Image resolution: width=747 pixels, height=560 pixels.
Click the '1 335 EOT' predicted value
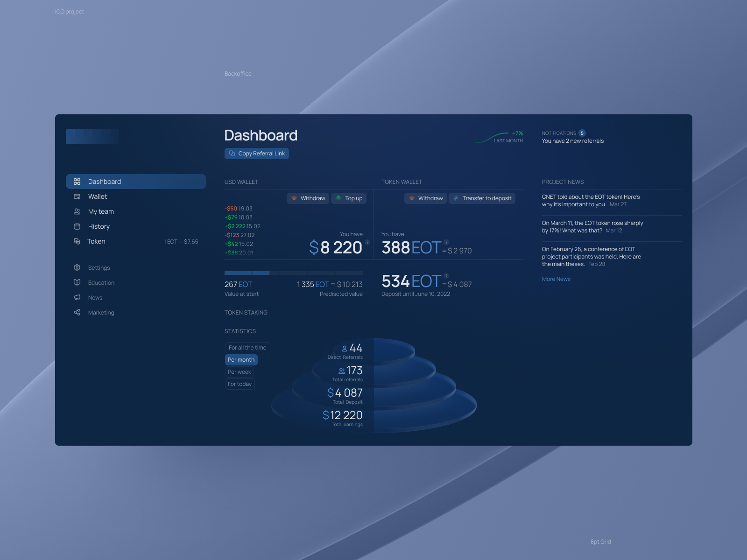[x=313, y=284]
